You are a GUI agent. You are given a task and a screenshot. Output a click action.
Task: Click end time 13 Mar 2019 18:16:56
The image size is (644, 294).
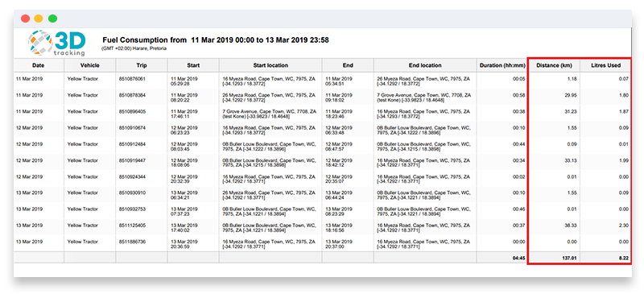coord(339,228)
